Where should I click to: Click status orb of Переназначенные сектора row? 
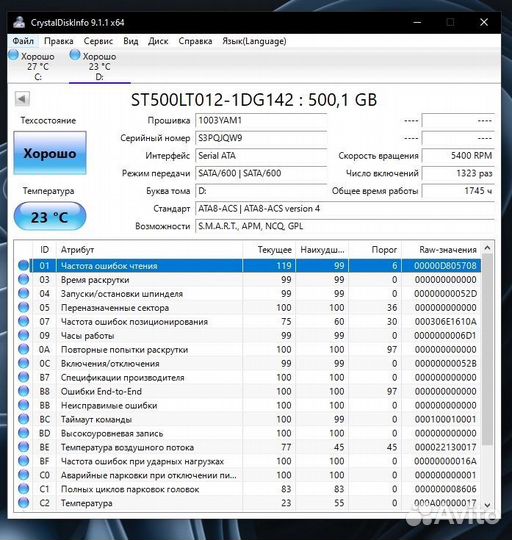23,308
